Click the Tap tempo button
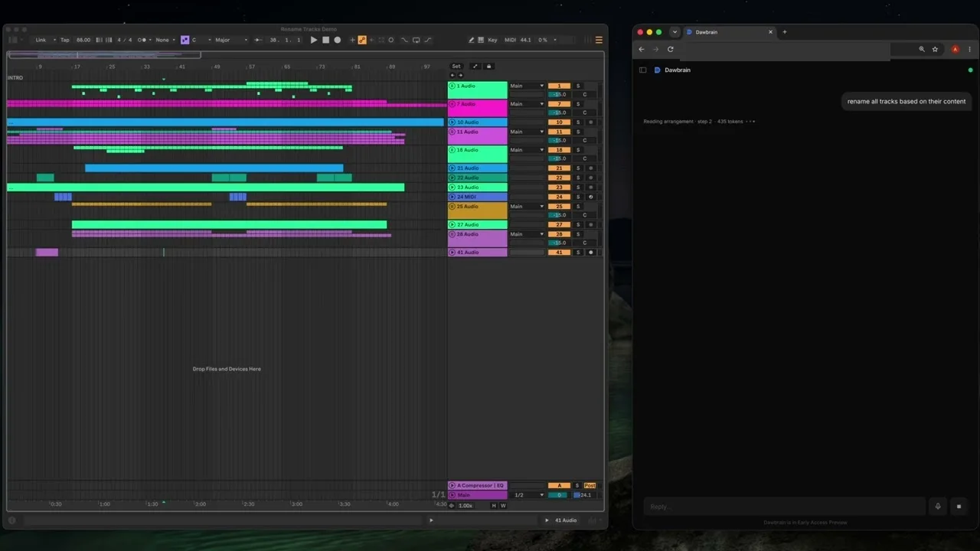Viewport: 980px width, 551px height. 64,40
